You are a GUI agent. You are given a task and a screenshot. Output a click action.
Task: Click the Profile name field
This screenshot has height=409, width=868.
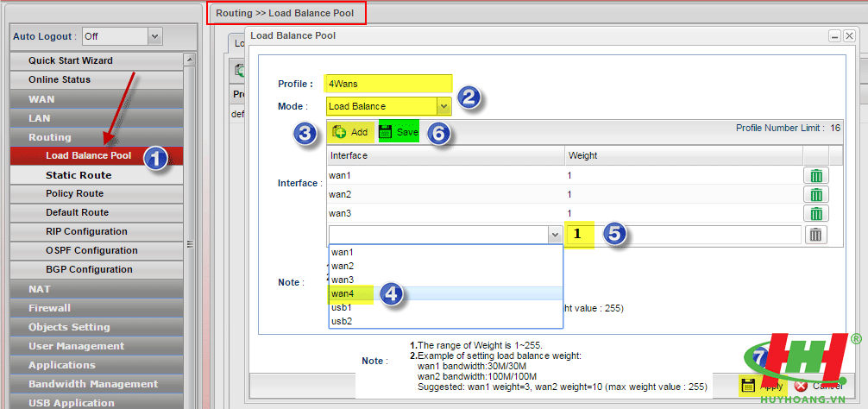coord(389,84)
